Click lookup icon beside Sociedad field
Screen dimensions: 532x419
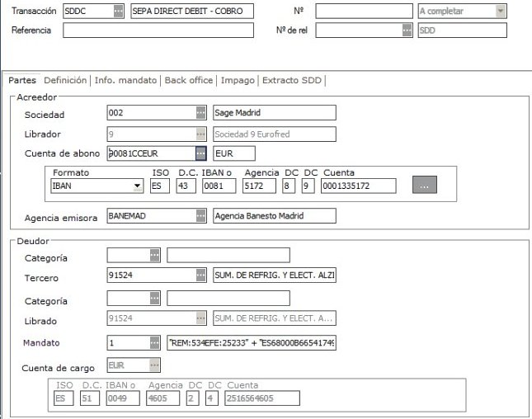point(200,113)
